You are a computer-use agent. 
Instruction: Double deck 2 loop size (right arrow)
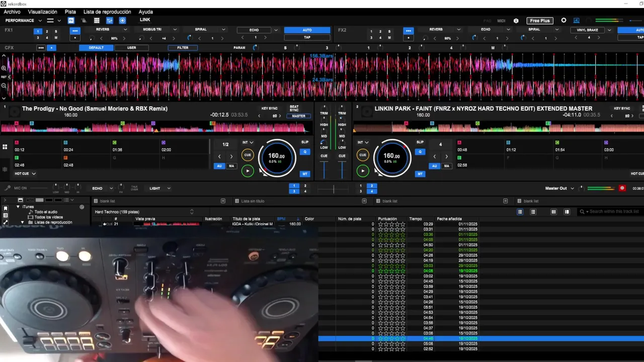coord(446,156)
